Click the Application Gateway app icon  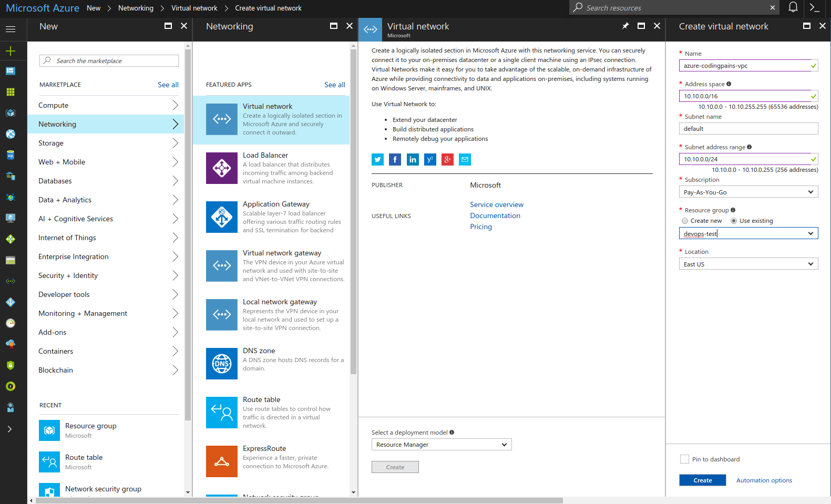[x=222, y=217]
